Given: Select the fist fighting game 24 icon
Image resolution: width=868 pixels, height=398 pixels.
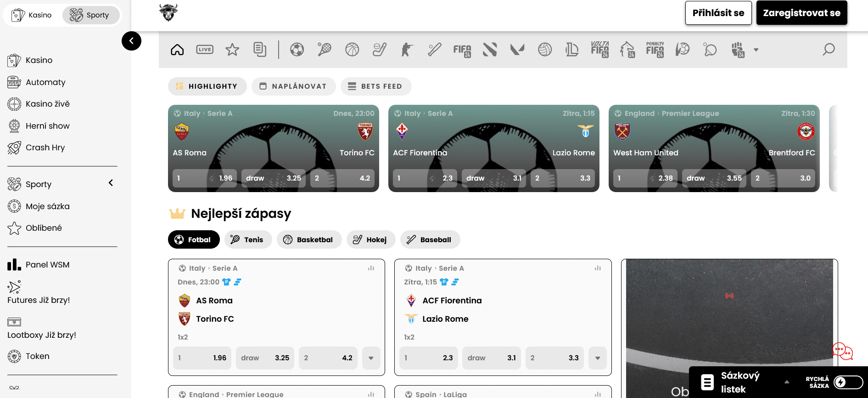Looking at the screenshot, I should tap(738, 50).
